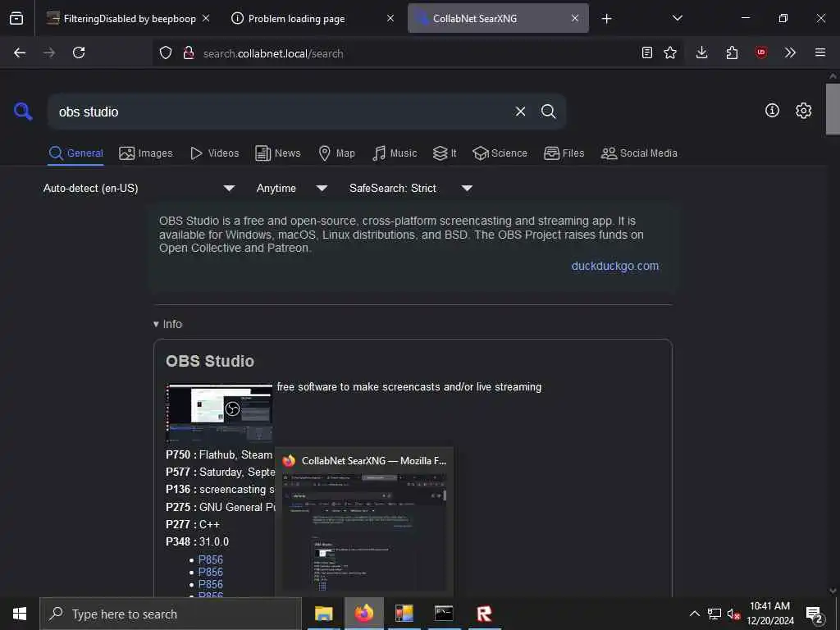Reload the current page

tap(79, 52)
